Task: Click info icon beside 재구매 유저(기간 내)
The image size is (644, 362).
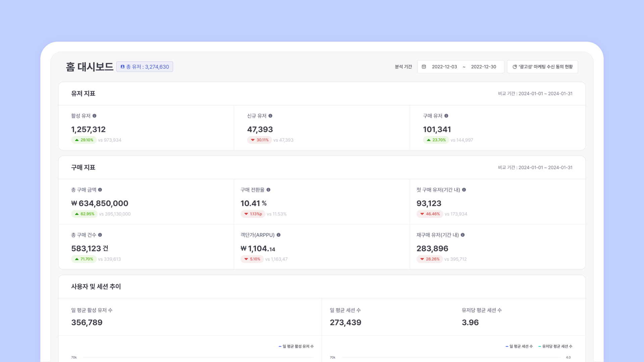Action: 463,235
